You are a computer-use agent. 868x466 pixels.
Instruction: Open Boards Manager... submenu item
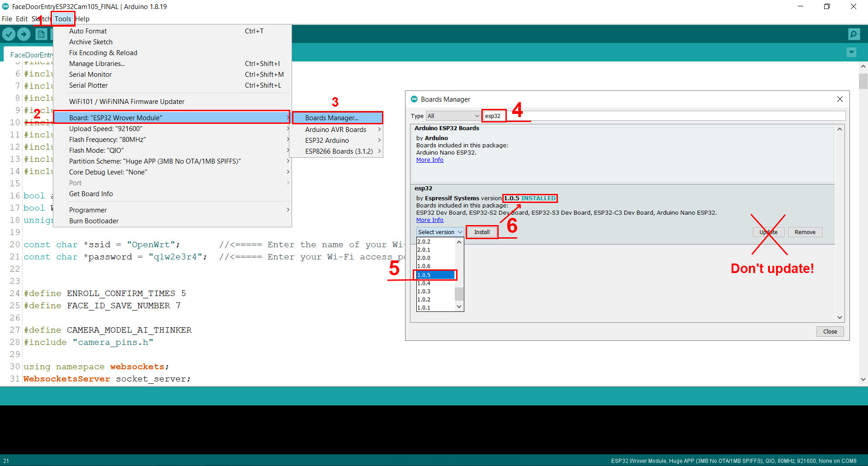[337, 118]
